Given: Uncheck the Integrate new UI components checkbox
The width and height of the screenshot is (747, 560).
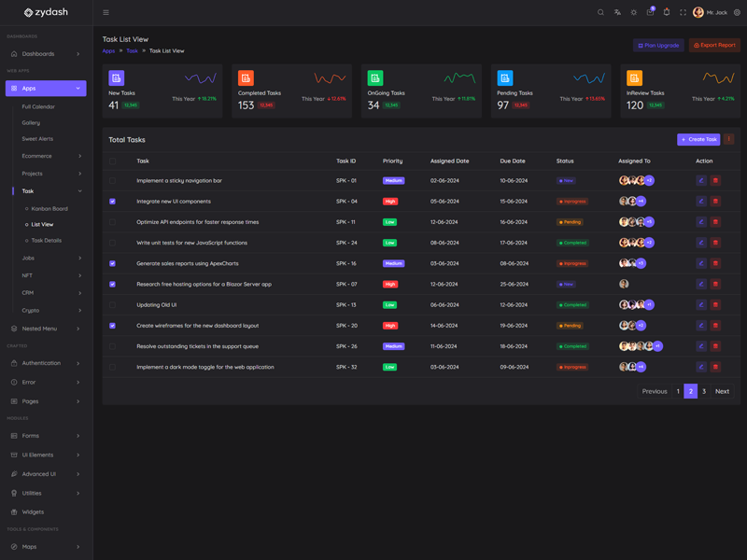Looking at the screenshot, I should point(113,202).
